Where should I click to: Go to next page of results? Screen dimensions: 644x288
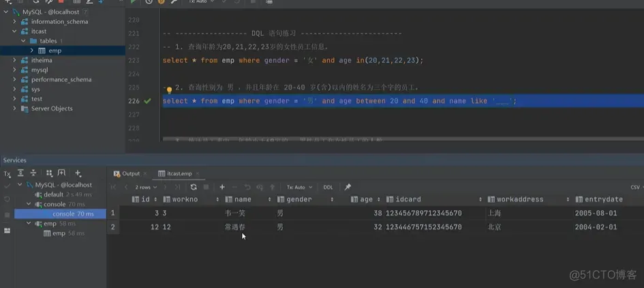click(x=165, y=187)
